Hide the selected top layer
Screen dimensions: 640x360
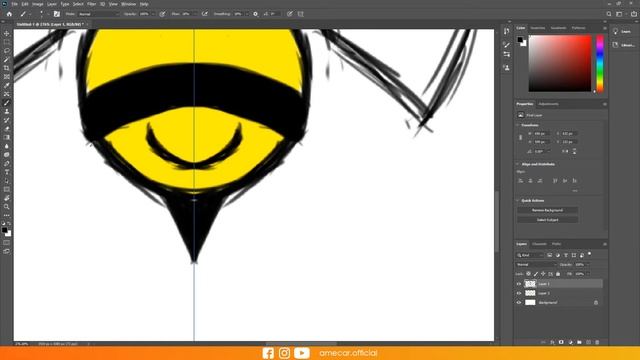[x=519, y=284]
